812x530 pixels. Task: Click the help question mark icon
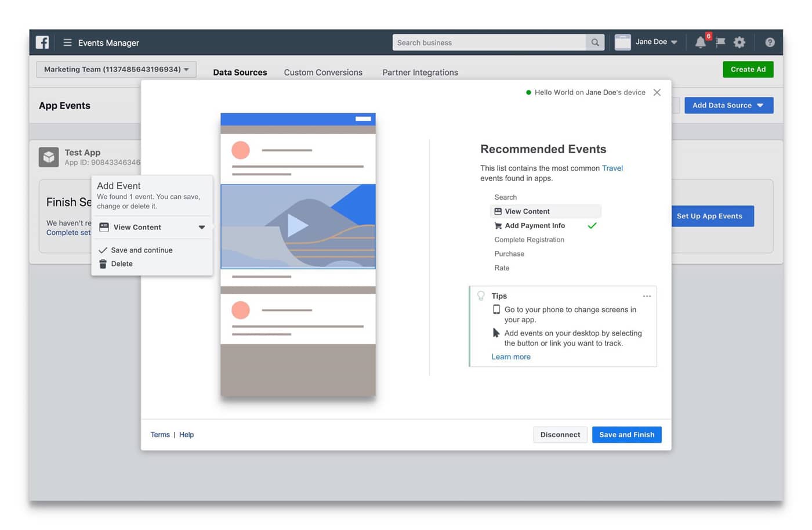coord(770,42)
